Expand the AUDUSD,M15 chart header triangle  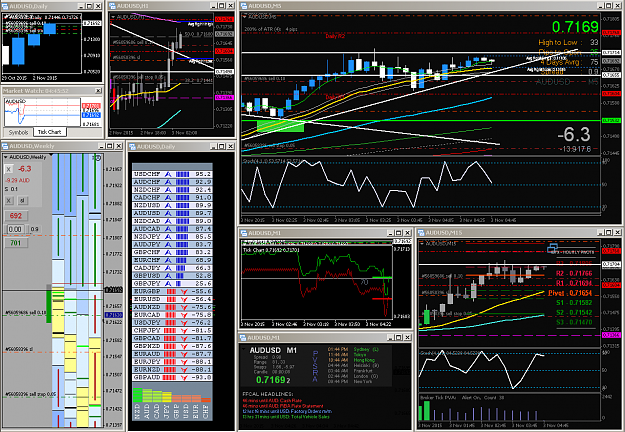point(422,243)
